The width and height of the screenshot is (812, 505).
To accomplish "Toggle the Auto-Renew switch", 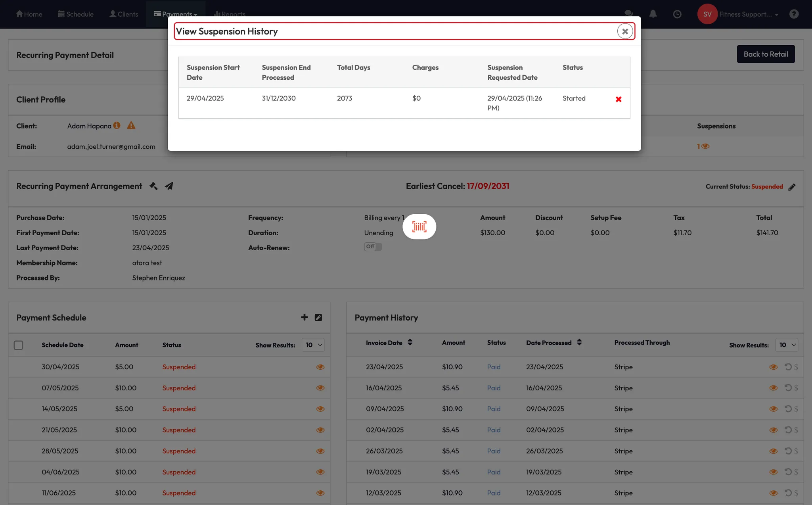I will point(373,247).
